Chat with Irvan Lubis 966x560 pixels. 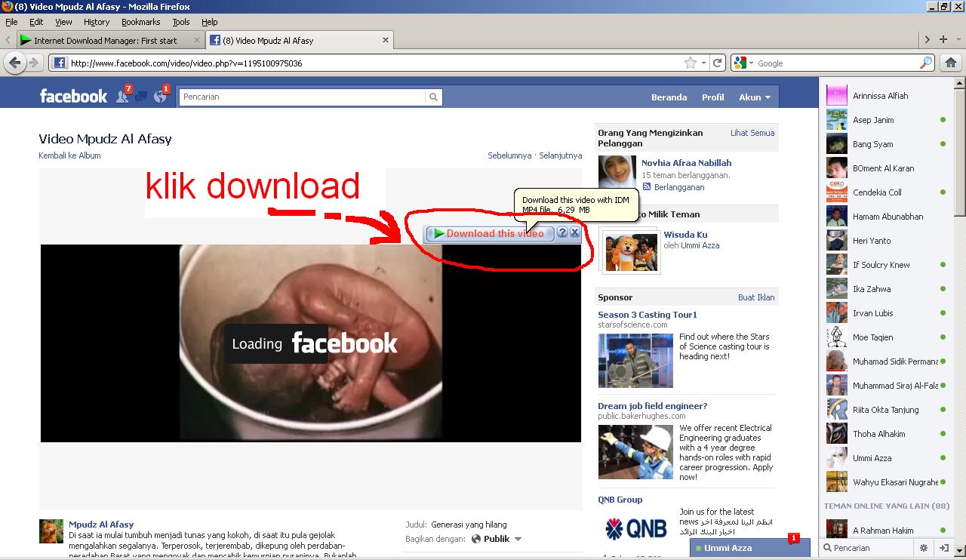point(885,312)
